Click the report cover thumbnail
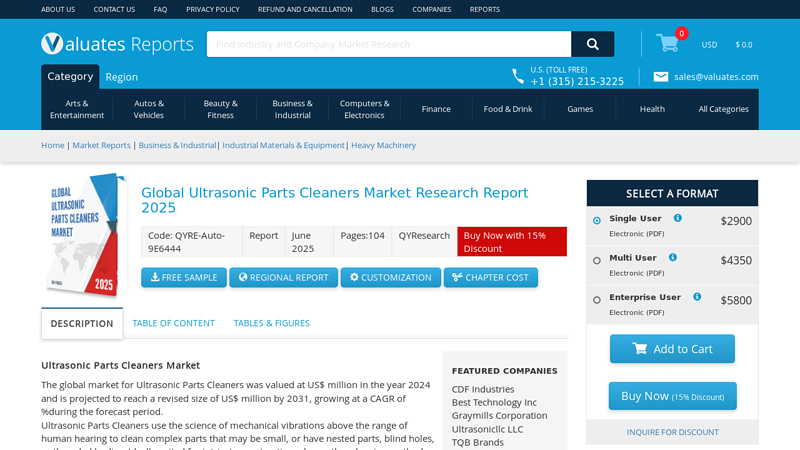800x450 pixels. tap(86, 235)
